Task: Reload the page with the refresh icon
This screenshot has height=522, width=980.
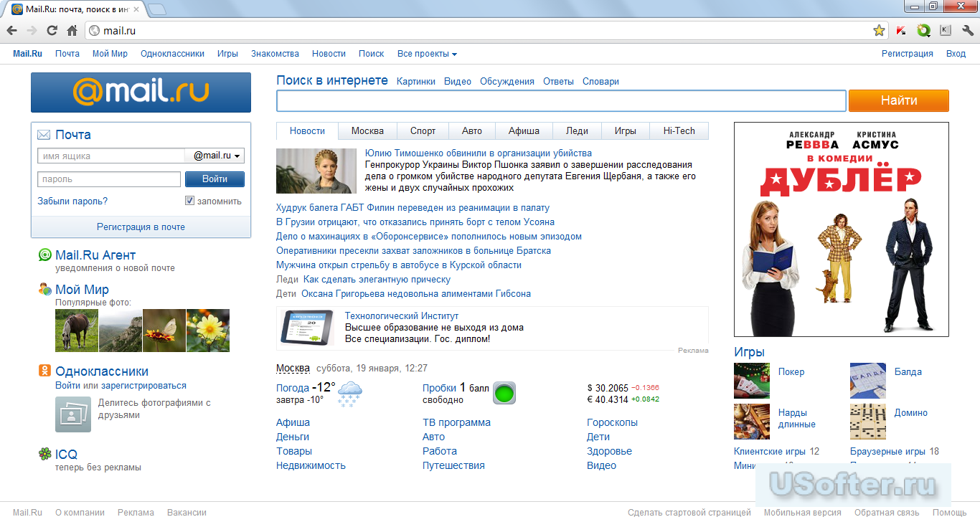Action: click(x=52, y=31)
